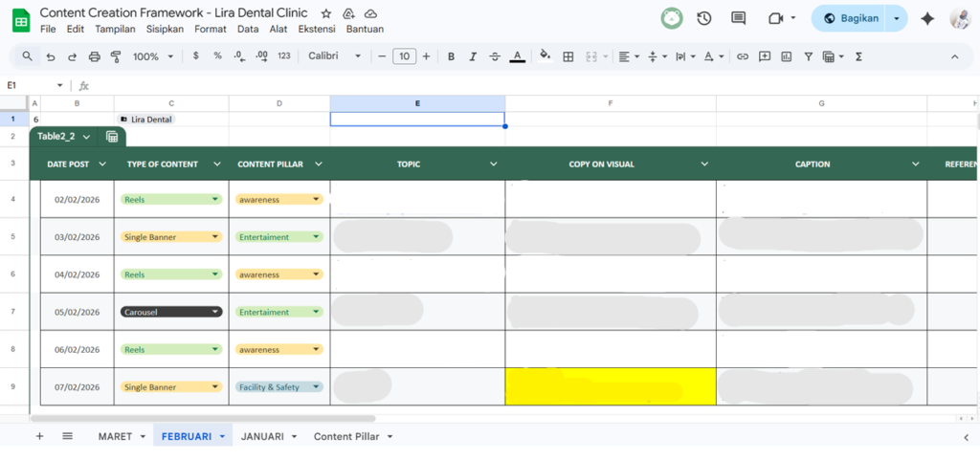Increase decimal places
Image resolution: width=980 pixels, height=460 pixels.
[262, 56]
